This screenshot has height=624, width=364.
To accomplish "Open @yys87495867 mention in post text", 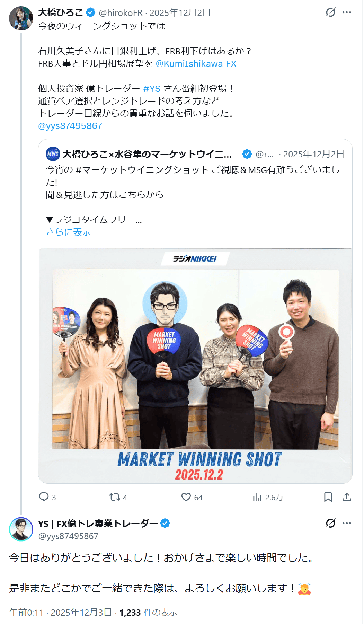I will (x=70, y=126).
